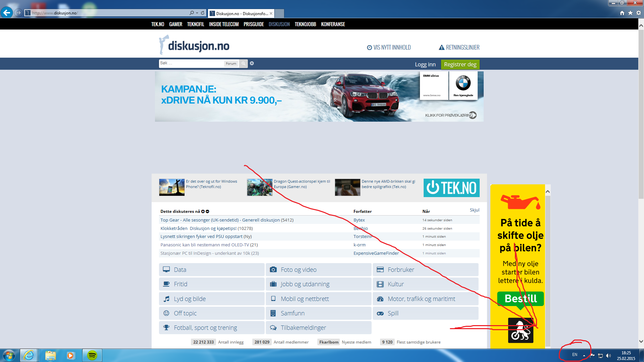The height and width of the screenshot is (362, 644).
Task: Click the TEK.NO banner logo
Action: (451, 188)
